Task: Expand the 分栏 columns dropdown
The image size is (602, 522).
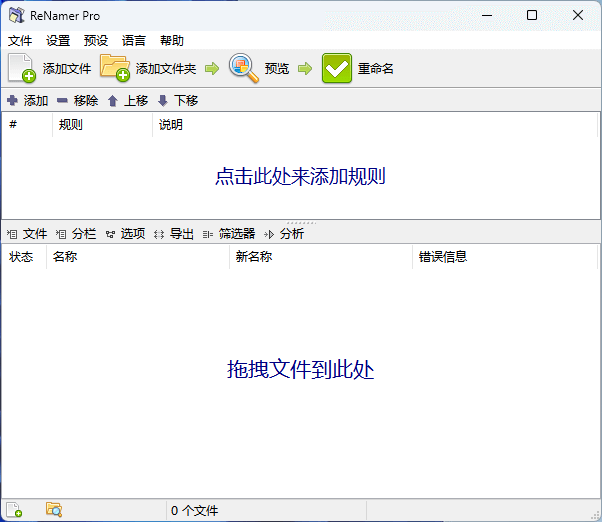Action: (76, 234)
